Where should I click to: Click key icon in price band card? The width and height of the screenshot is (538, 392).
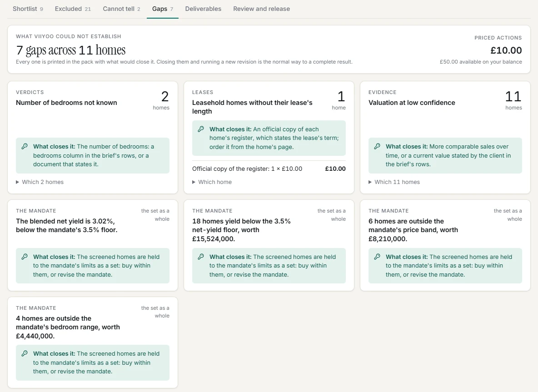[x=377, y=257]
